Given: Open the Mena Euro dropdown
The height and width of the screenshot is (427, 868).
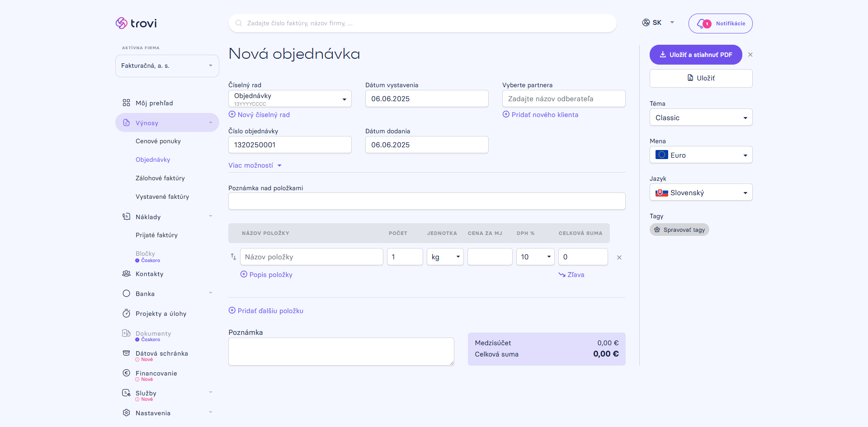Looking at the screenshot, I should (x=701, y=155).
